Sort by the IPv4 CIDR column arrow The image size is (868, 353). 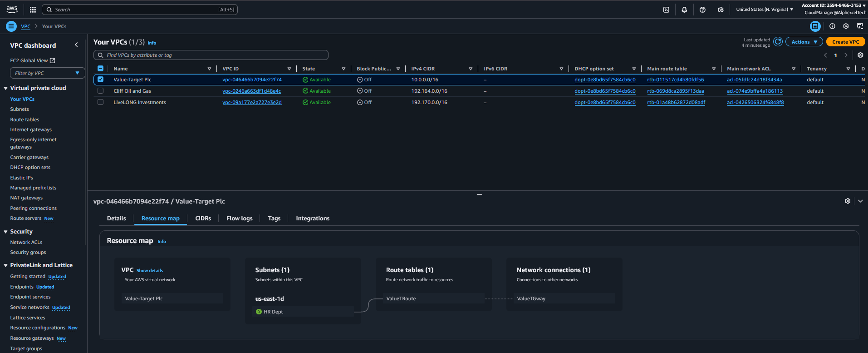471,69
